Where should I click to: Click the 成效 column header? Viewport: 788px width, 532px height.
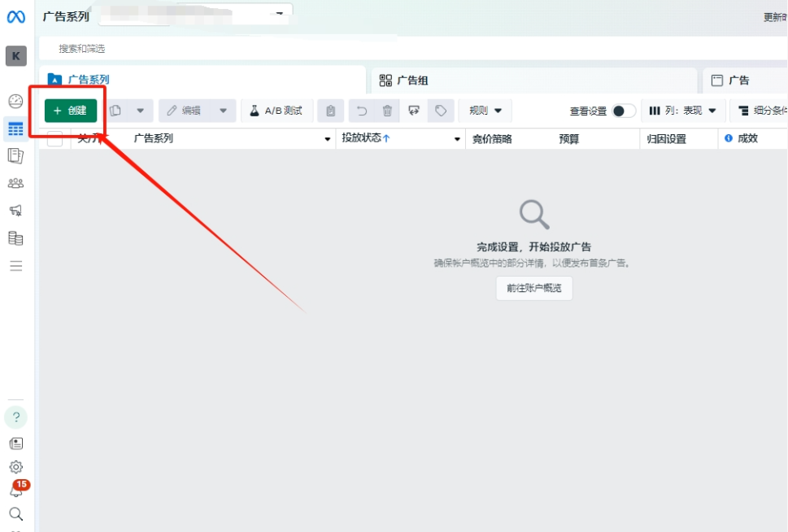click(x=747, y=138)
